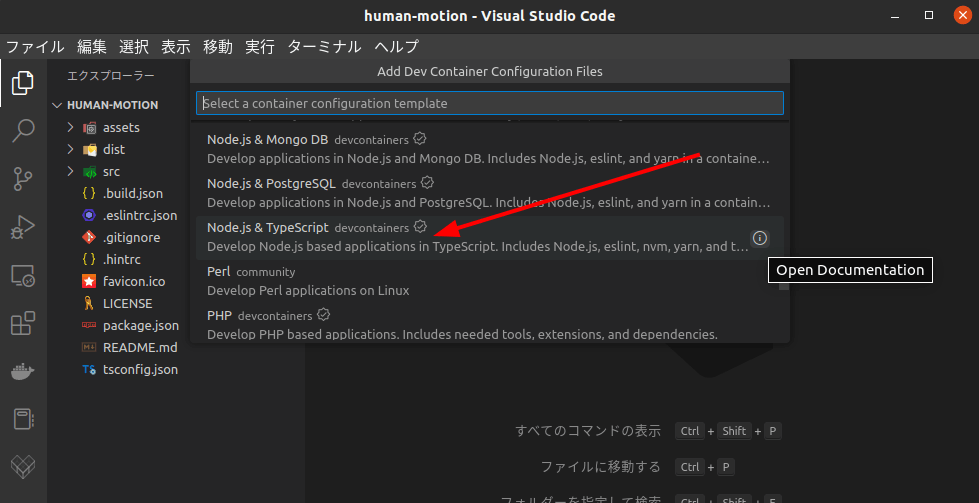The width and height of the screenshot is (979, 503).
Task: Click the package.json npm icon
Action: coord(89,325)
